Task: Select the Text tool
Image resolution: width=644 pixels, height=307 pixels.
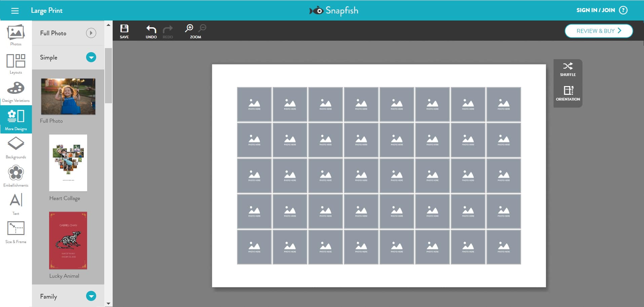Action: 15,202
